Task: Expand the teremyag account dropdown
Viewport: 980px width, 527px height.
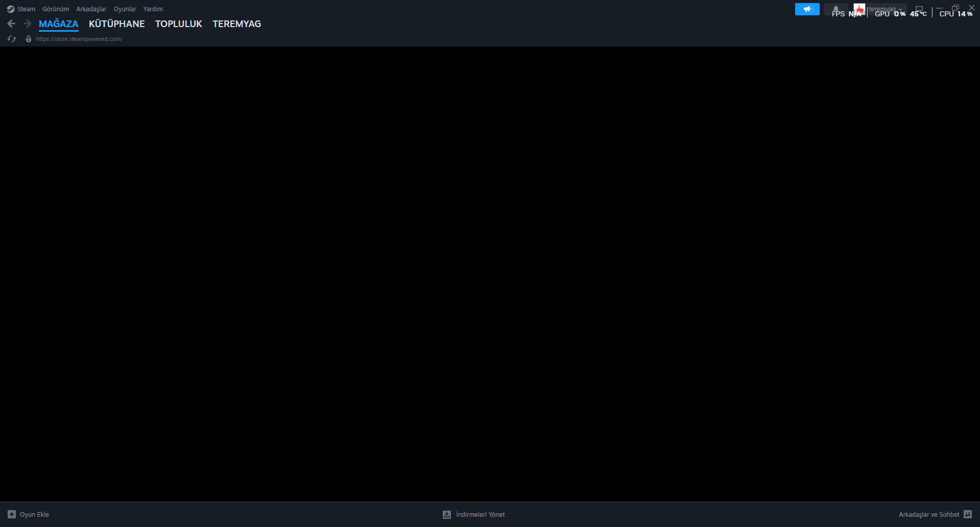Action: click(886, 9)
